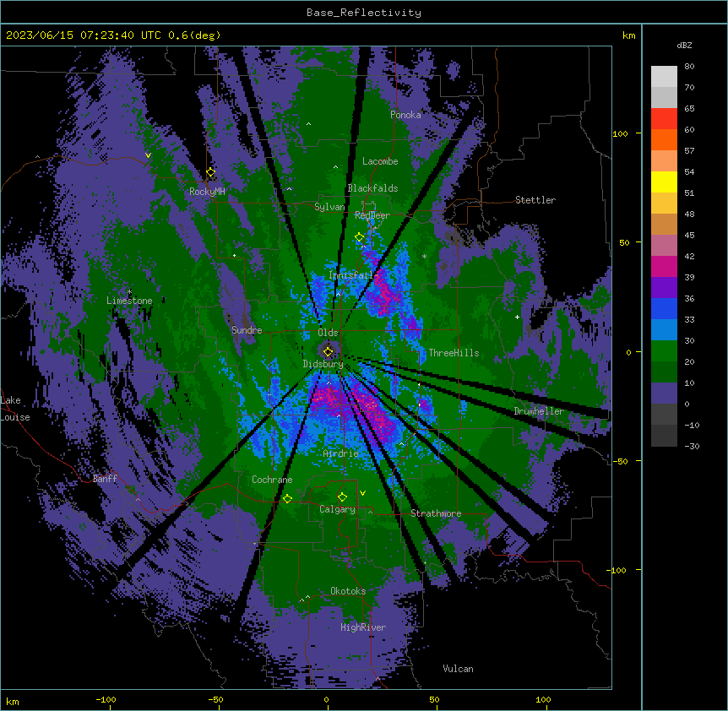Click the Lacombe city label
Viewport: 728px width, 711px height.
pos(380,161)
